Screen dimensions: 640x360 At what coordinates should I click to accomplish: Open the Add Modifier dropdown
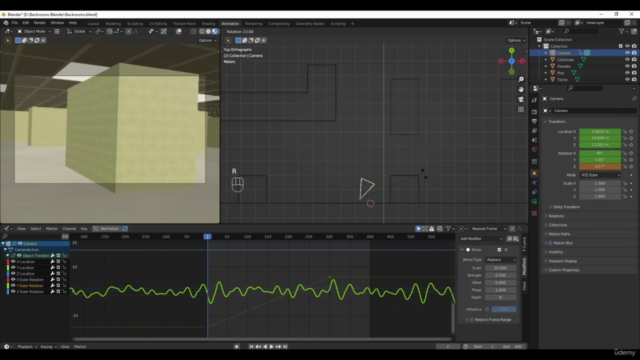click(x=481, y=239)
